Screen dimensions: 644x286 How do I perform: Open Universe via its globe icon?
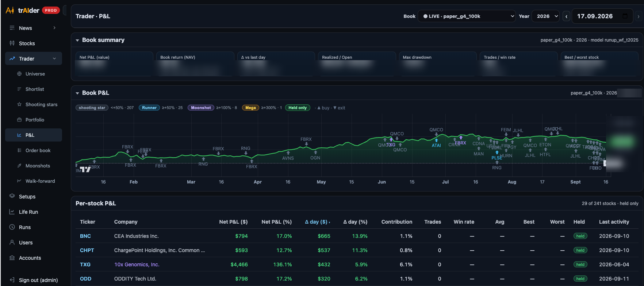tap(19, 74)
